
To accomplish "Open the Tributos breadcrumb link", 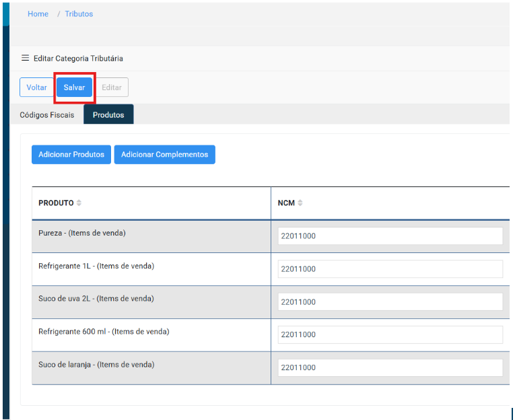I will [79, 14].
